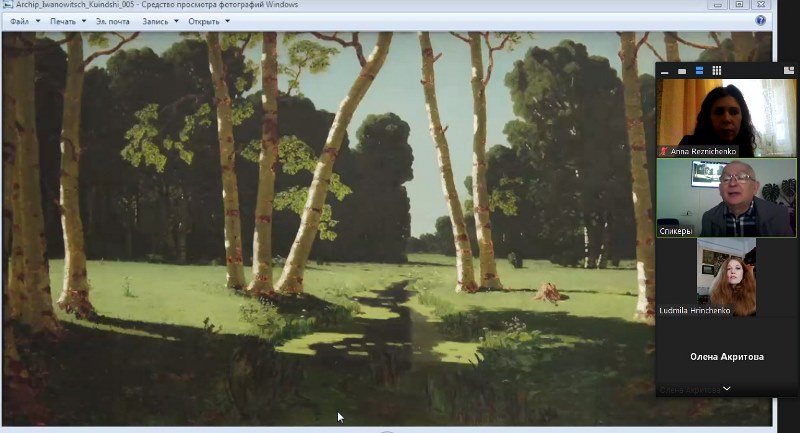
Task: Switch Zoom panel to single video view
Action: click(x=681, y=70)
